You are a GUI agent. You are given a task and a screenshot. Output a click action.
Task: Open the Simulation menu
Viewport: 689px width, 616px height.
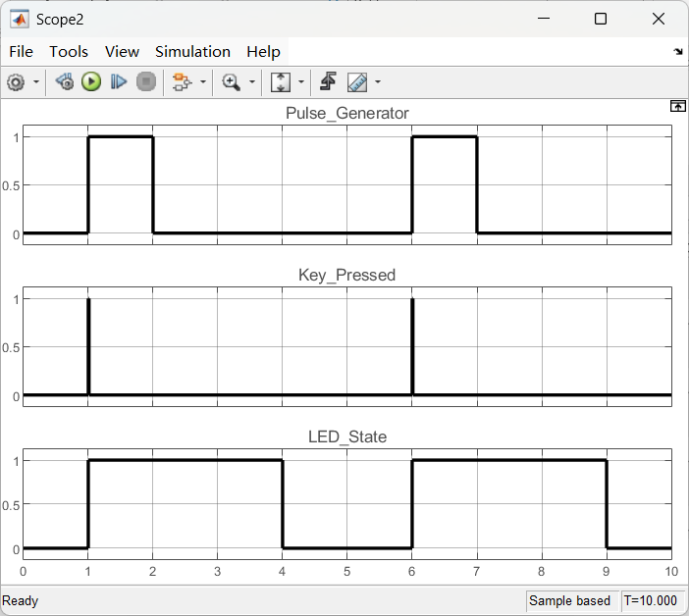coord(193,52)
